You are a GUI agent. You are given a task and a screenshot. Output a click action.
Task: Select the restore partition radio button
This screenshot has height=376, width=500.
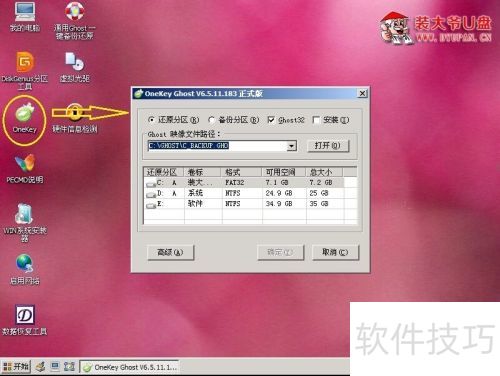pyautogui.click(x=151, y=120)
